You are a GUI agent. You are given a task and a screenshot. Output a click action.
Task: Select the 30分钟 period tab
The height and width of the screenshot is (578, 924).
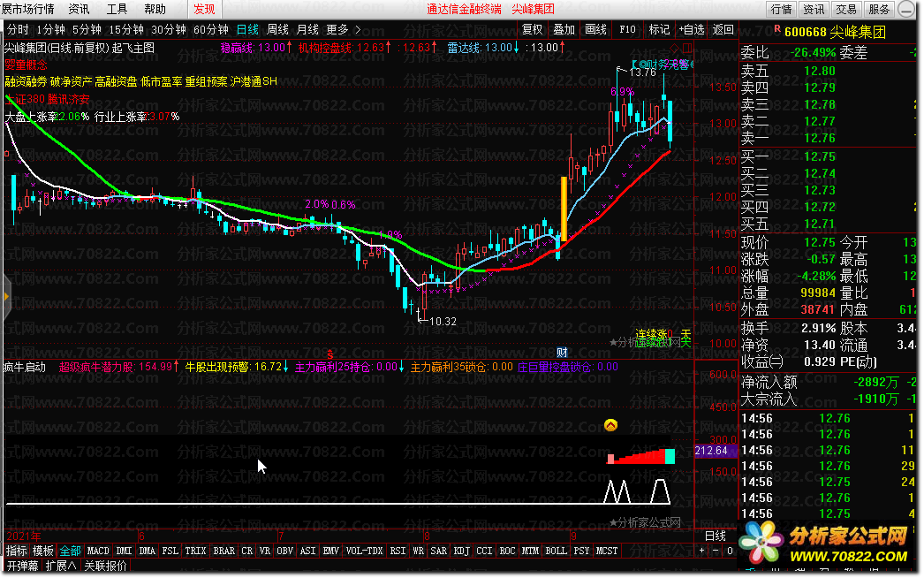tap(169, 29)
